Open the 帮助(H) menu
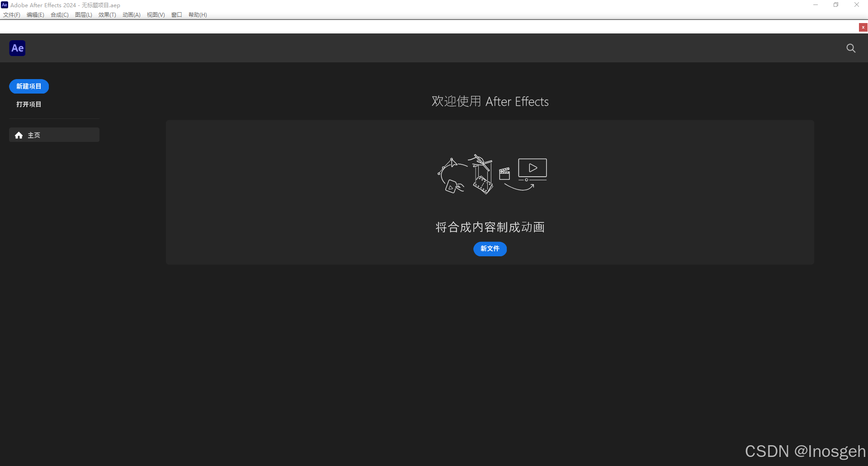The width and height of the screenshot is (868, 466). 198,15
